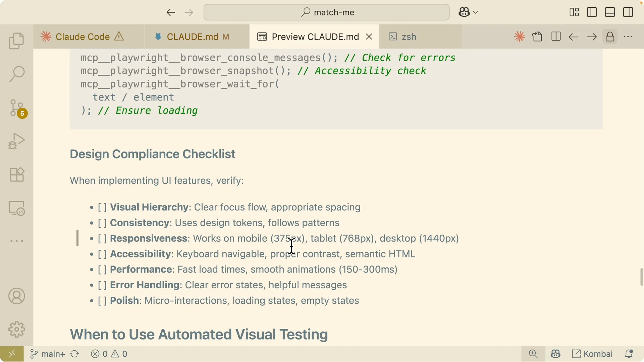Click the zoom magnifier in status bar

pyautogui.click(x=533, y=354)
